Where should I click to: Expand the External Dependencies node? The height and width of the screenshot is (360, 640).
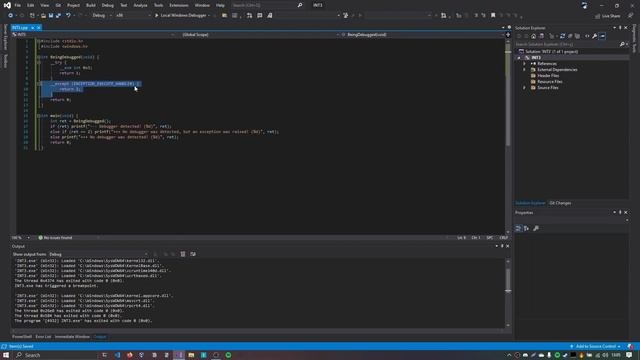tap(524, 70)
